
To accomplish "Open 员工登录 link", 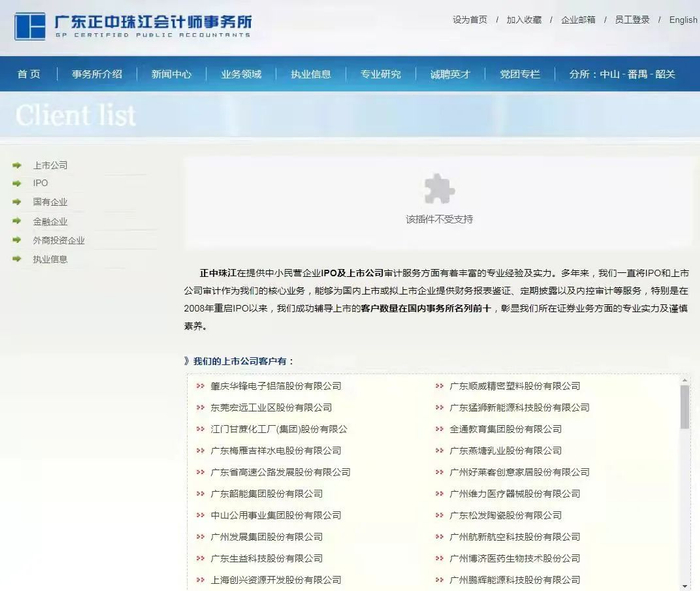I will coord(632,20).
